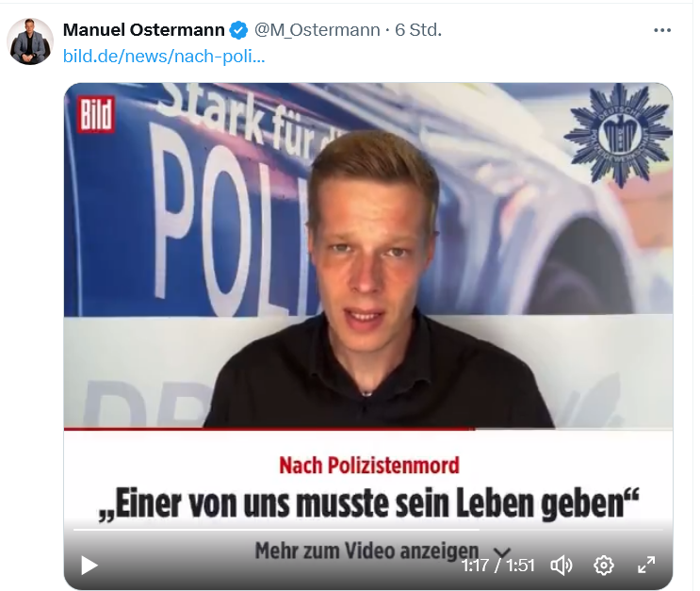Viewport: 700px width, 591px height.
Task: Click the headline 'Einer von uns musste sein Leben geben'
Action: [368, 504]
